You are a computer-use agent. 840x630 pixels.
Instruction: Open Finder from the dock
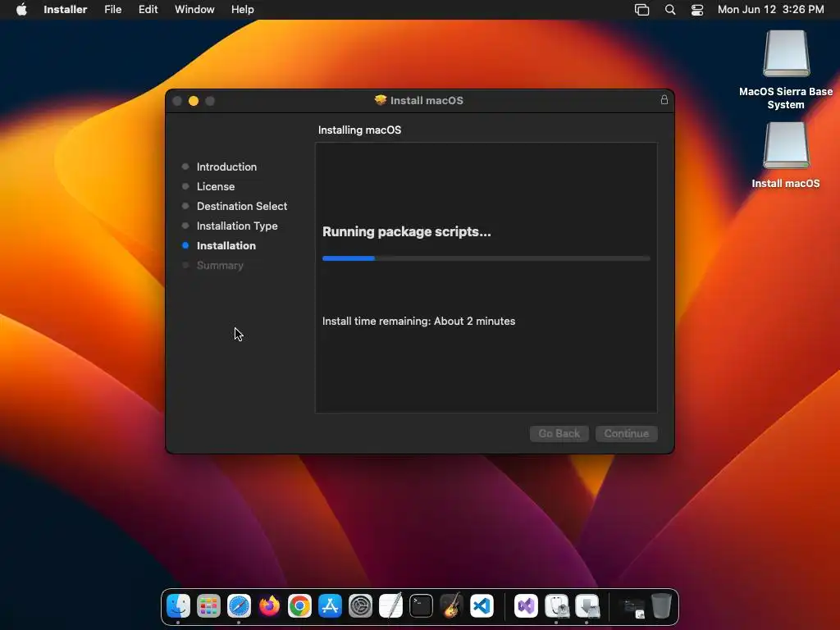click(x=178, y=606)
